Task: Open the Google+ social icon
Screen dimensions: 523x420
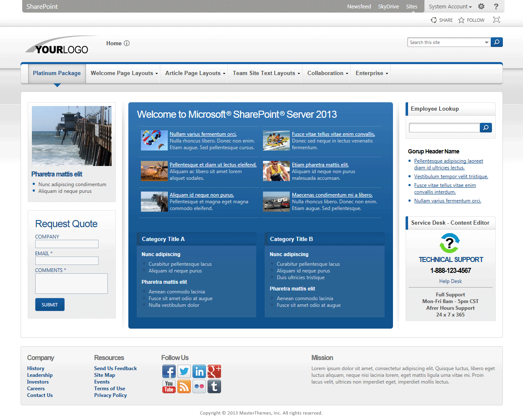Action: 214,371
